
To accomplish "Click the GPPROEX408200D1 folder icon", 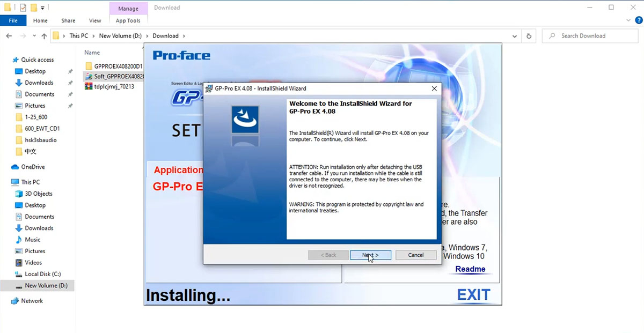I will coord(89,66).
